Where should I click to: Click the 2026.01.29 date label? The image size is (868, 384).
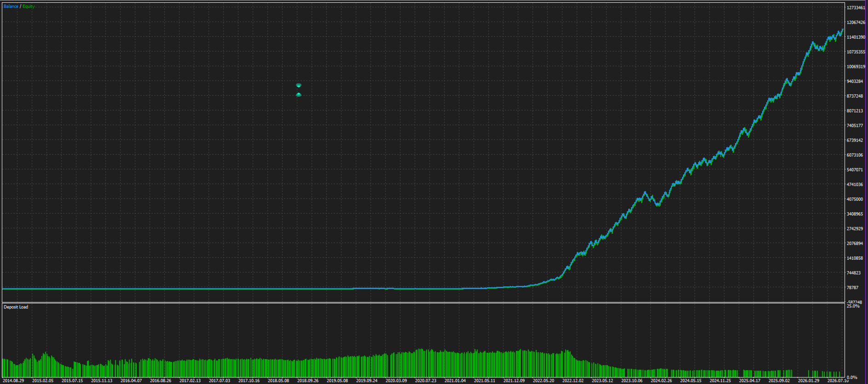click(809, 381)
